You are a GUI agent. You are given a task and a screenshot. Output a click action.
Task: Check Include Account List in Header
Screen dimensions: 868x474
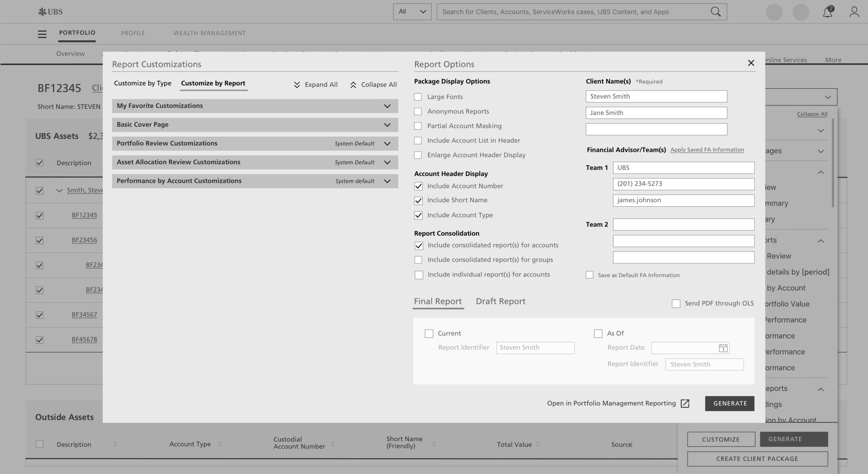tap(418, 140)
